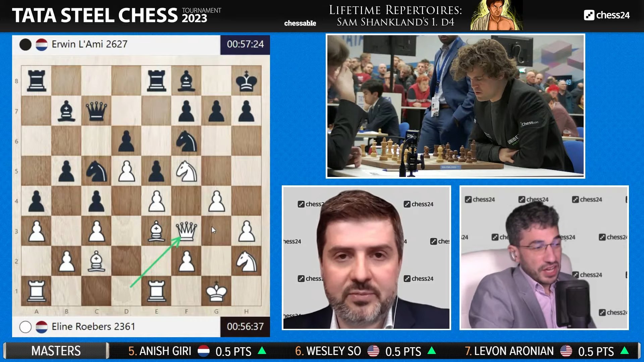Click the white pawn on c3
Viewport: 644px width, 362px height.
point(96,231)
